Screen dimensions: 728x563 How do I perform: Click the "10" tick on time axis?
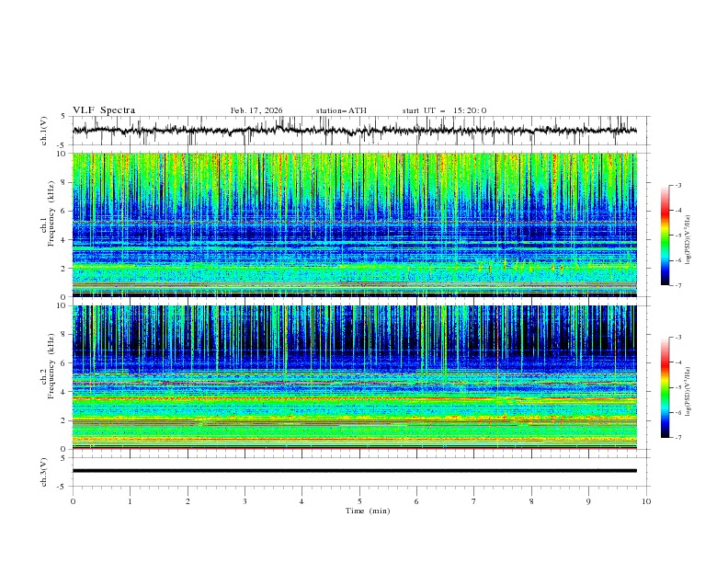tap(646, 501)
